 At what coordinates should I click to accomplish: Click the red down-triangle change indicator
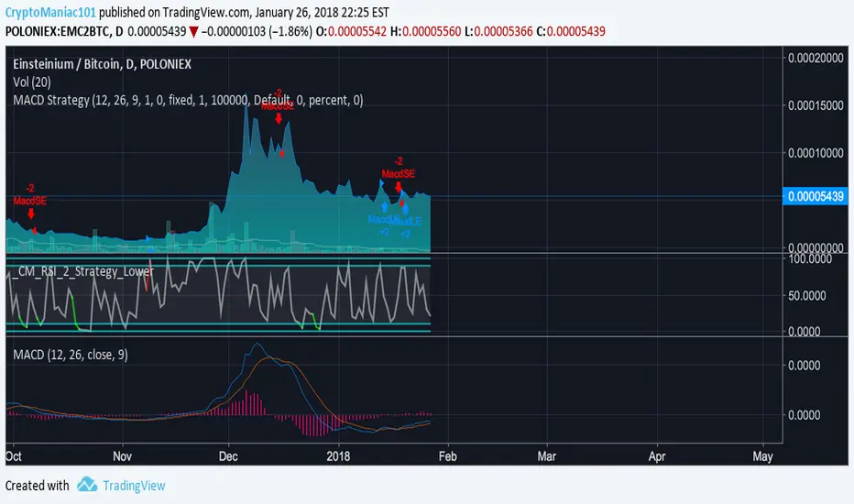[193, 32]
